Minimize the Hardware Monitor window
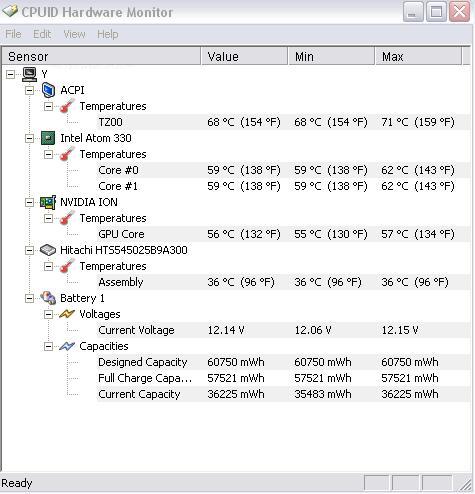The image size is (475, 494). pyautogui.click(x=413, y=12)
